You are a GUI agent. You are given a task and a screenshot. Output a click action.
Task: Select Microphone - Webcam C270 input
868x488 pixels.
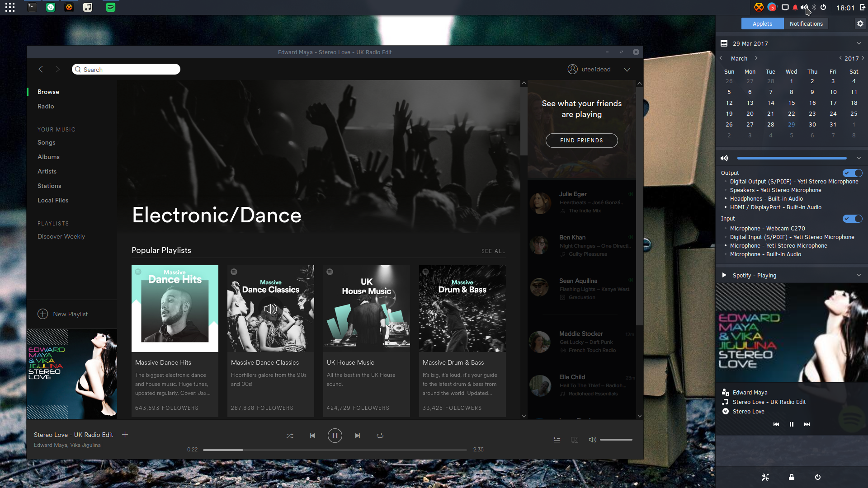767,229
